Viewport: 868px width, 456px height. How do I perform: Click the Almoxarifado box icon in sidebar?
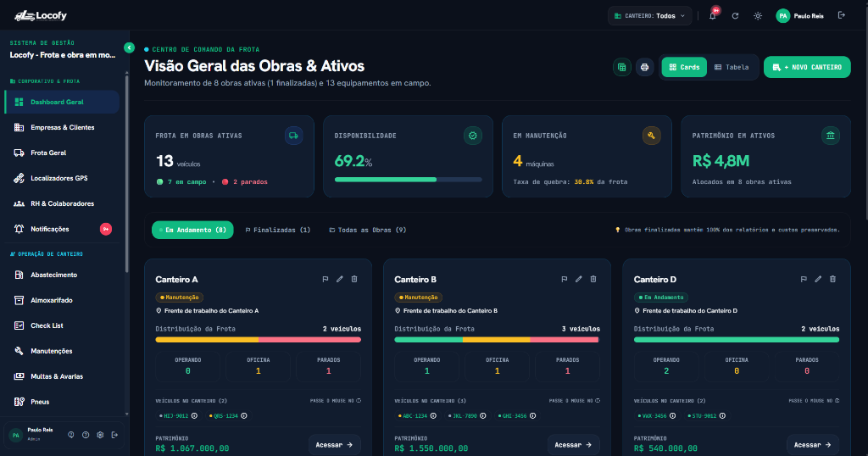19,300
